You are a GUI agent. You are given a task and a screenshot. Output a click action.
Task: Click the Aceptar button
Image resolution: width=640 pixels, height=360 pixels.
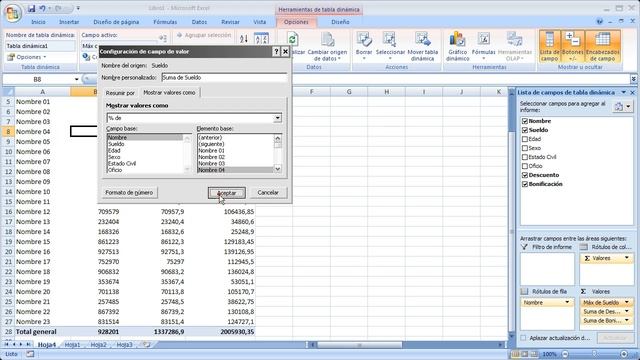[x=227, y=193]
